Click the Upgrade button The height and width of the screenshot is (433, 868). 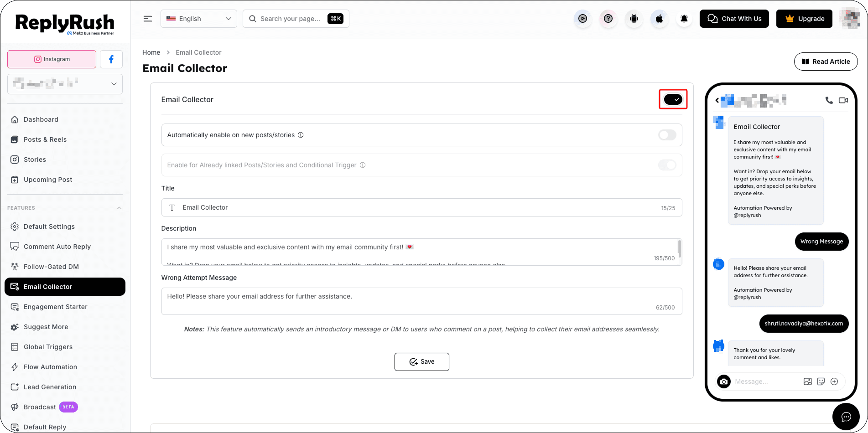(804, 19)
